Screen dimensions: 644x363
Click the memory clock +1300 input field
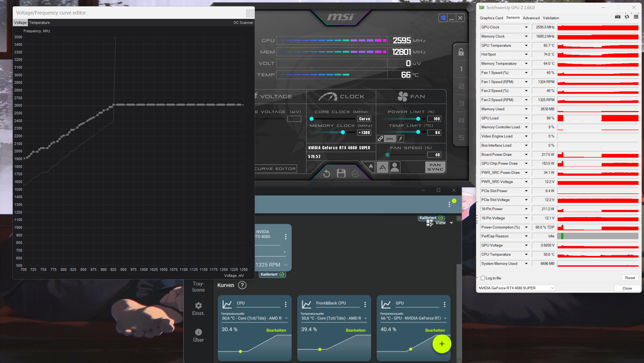364,133
